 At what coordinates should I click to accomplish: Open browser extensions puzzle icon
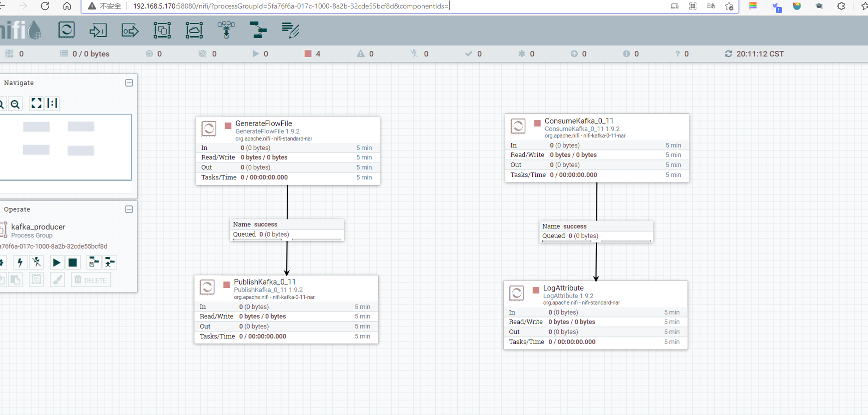tap(841, 6)
